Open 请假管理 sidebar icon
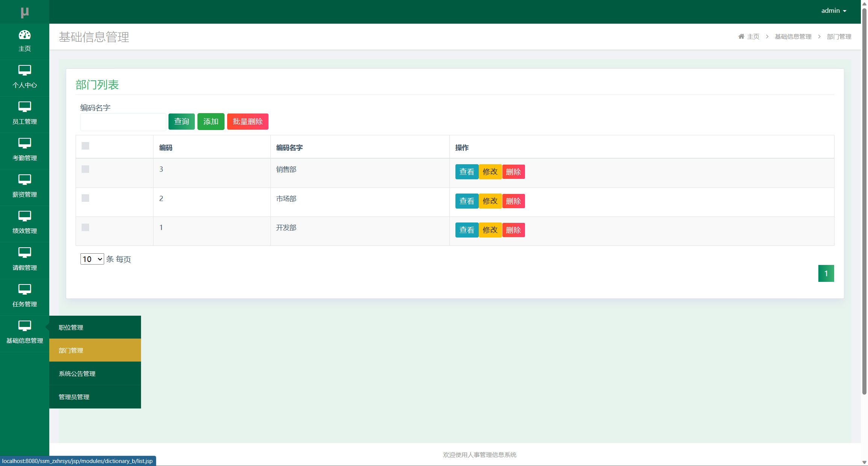 click(x=24, y=253)
